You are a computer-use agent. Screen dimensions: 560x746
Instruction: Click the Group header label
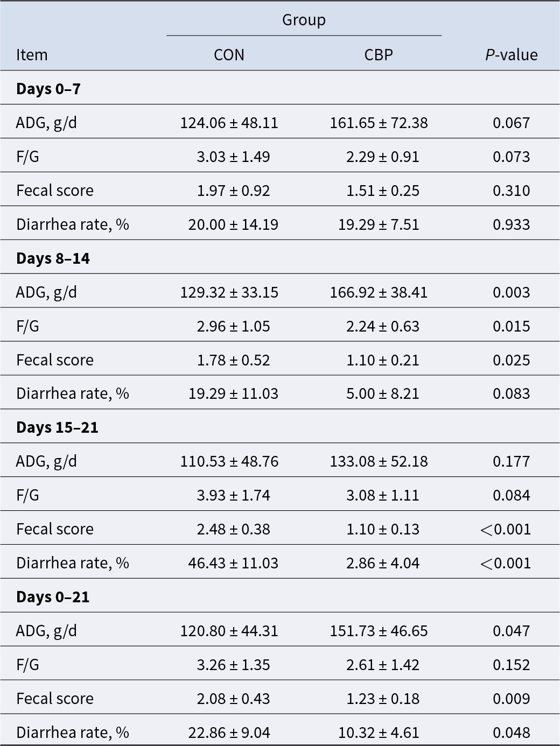click(304, 20)
